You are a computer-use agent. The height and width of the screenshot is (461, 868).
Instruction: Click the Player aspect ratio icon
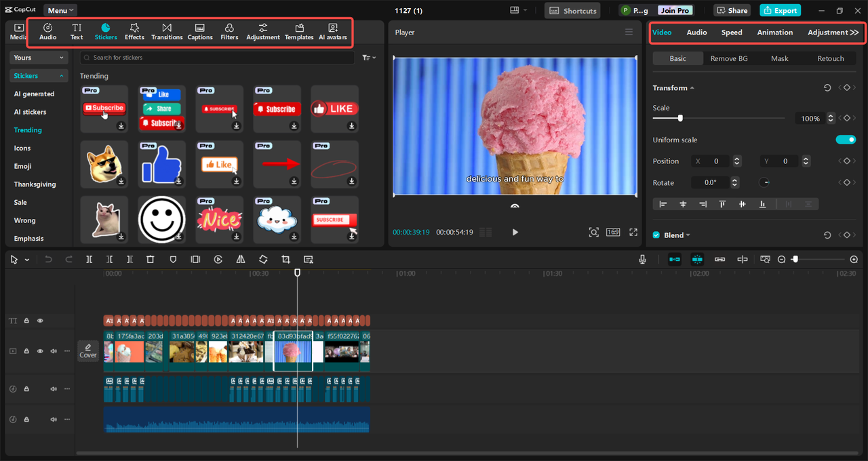(613, 232)
